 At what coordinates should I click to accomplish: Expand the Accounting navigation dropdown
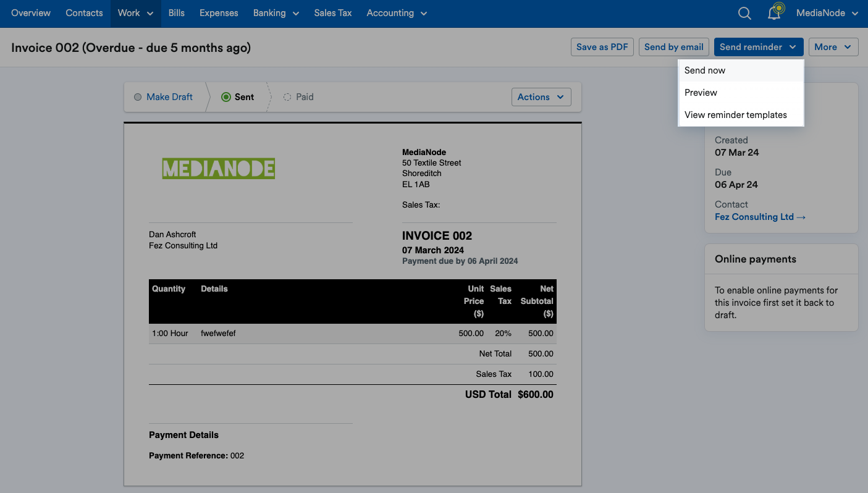(397, 13)
